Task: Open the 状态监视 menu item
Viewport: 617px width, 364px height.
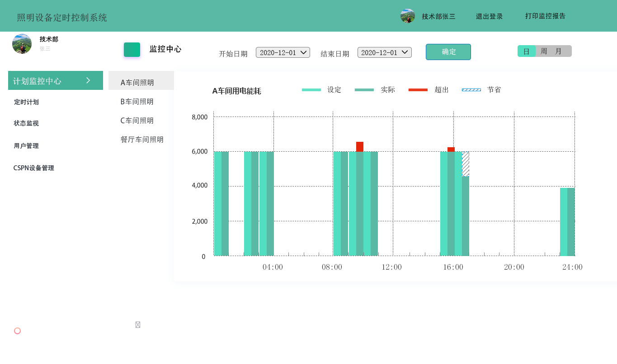Action: (x=26, y=123)
